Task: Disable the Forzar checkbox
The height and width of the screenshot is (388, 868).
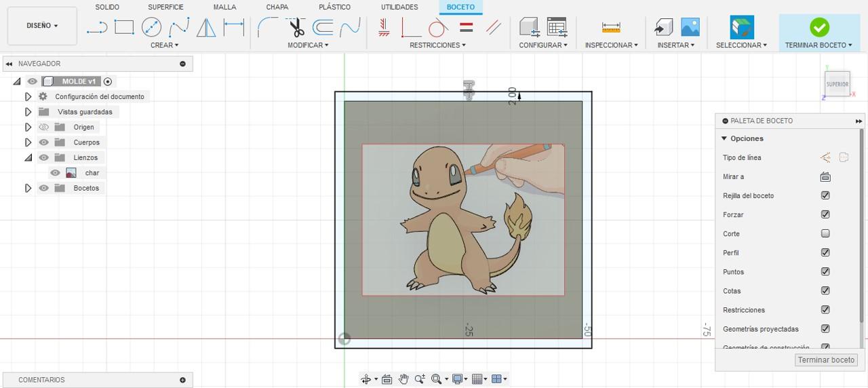Action: [x=825, y=214]
